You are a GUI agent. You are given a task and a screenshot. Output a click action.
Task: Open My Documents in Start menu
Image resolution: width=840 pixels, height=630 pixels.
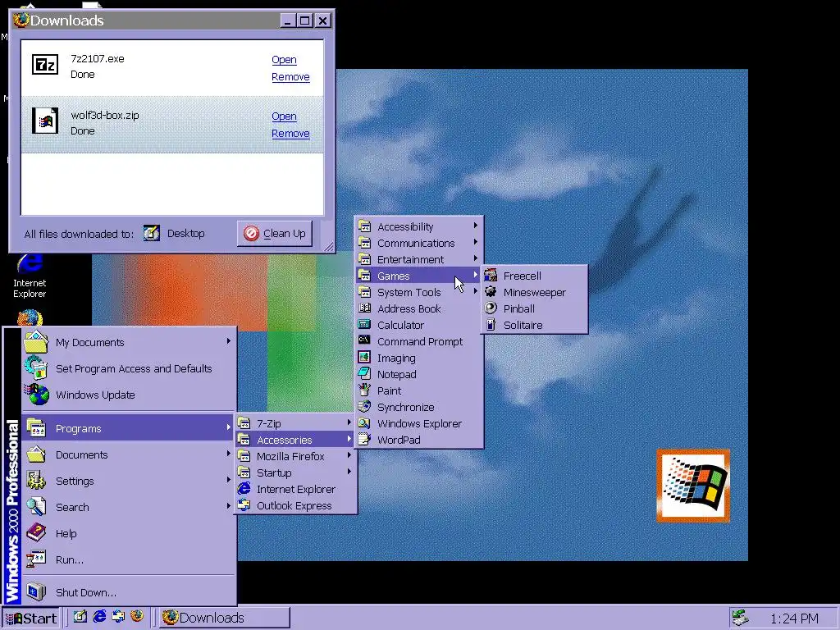point(129,342)
